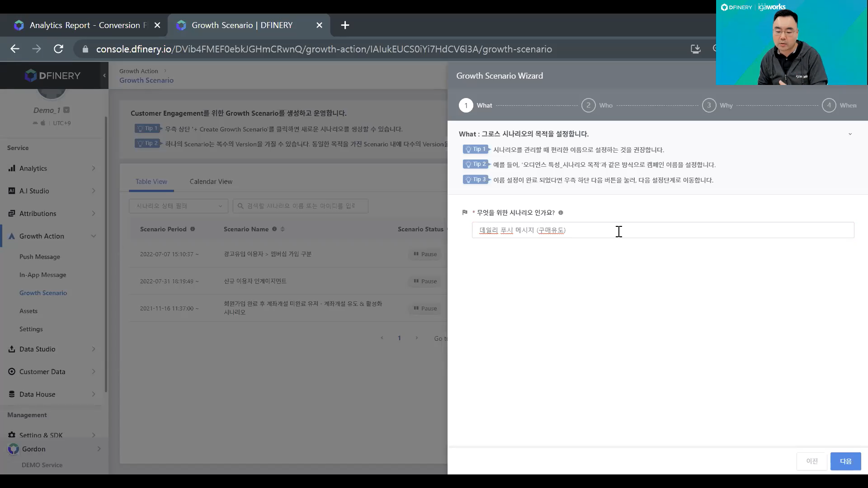Switch to the Analytics Report browser tab
Viewport: 868px width, 488px height.
pos(84,25)
